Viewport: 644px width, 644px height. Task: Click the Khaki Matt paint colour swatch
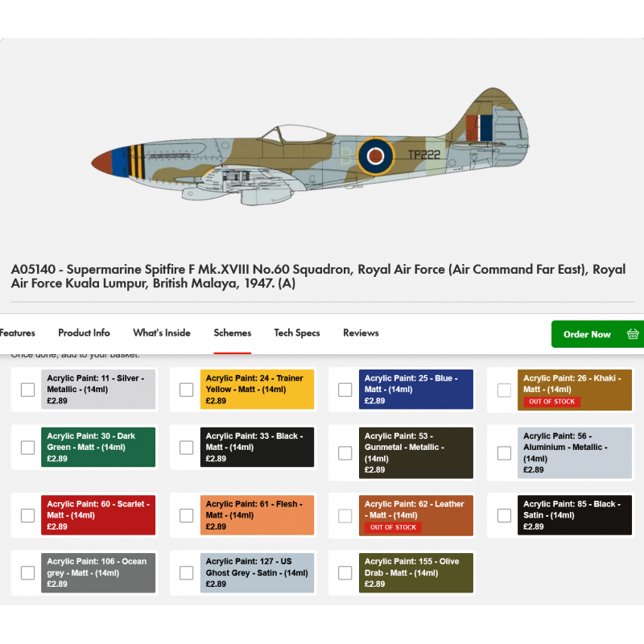coord(575,390)
